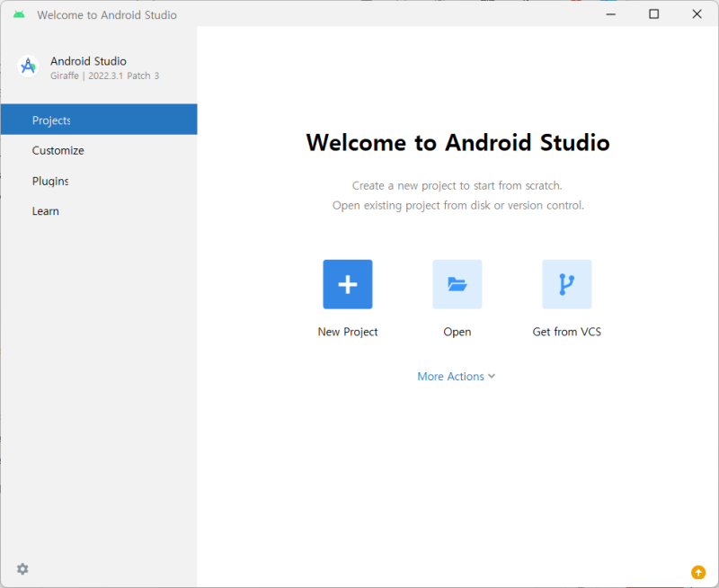This screenshot has height=588, width=719.
Task: Open an existing project via the folder icon
Action: click(x=457, y=284)
